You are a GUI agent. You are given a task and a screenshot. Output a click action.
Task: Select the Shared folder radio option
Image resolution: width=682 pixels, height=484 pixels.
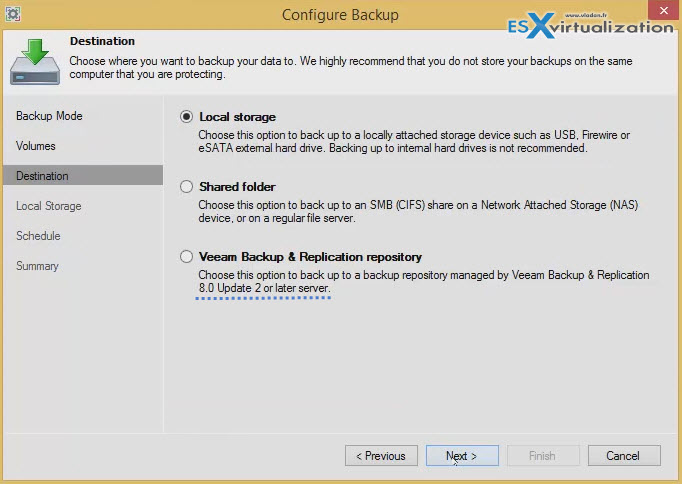187,187
